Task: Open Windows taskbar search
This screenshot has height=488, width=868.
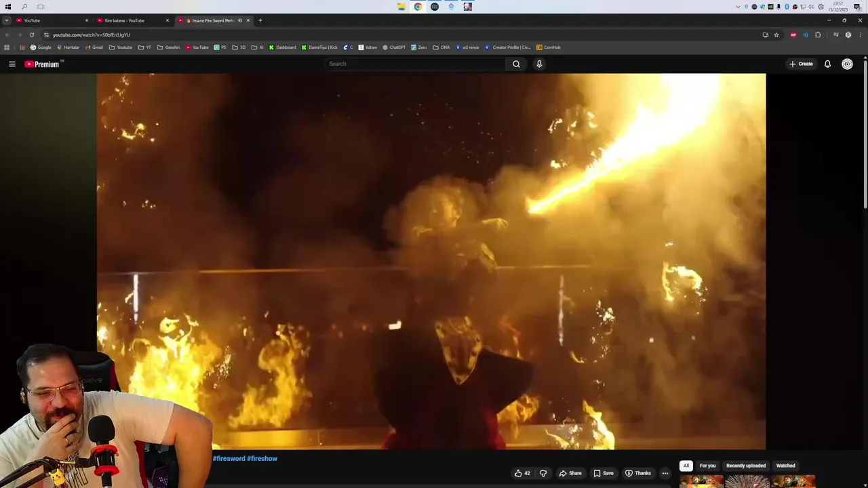Action: 24,7
